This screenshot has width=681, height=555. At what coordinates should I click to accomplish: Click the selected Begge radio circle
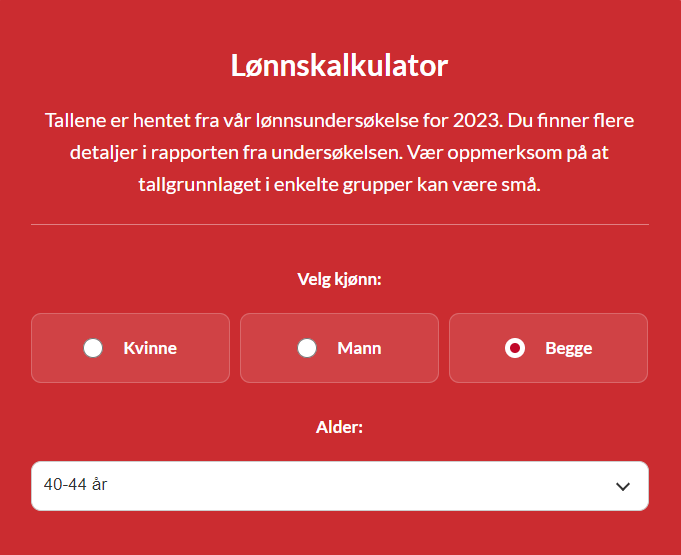pyautogui.click(x=515, y=348)
